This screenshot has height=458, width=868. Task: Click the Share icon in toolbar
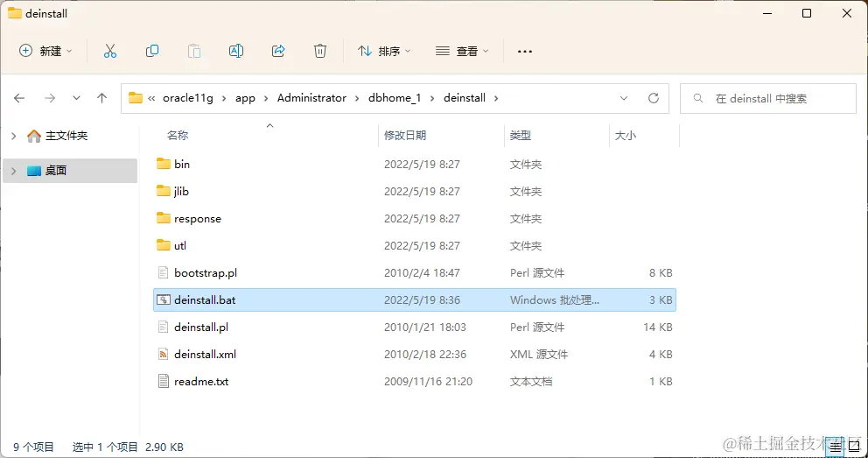click(x=278, y=51)
